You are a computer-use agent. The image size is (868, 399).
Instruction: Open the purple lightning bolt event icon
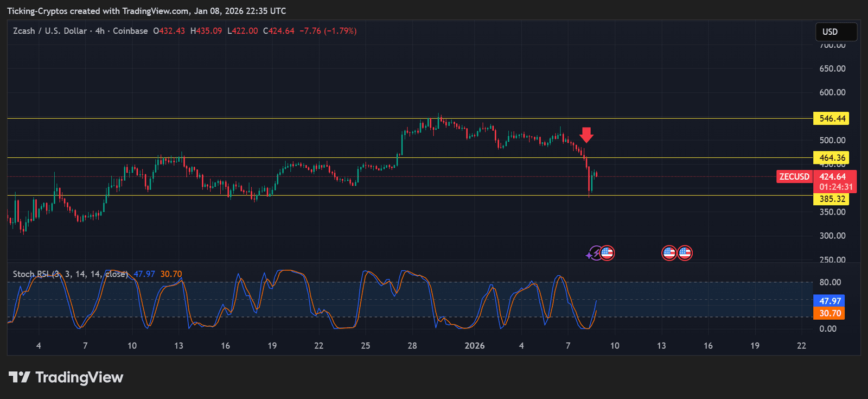tap(597, 253)
